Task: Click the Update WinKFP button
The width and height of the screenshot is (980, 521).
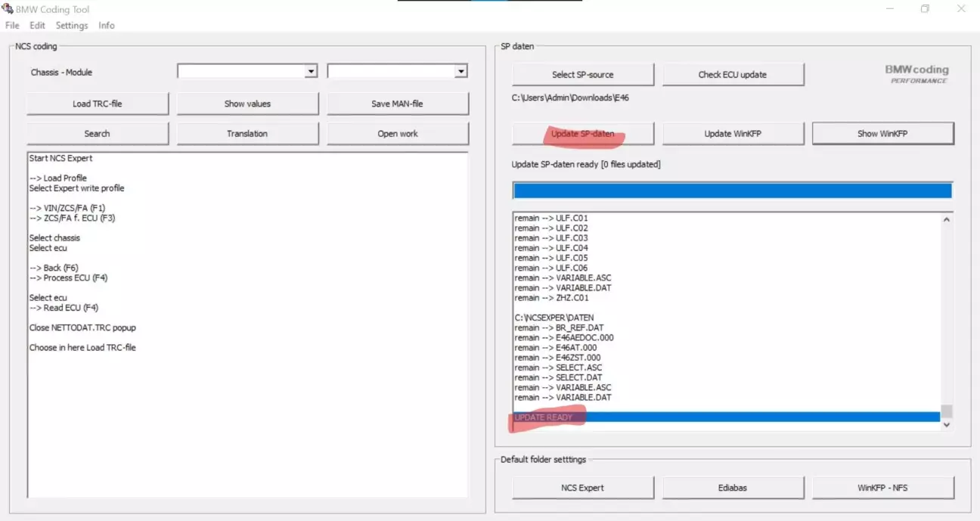Action: (x=733, y=134)
